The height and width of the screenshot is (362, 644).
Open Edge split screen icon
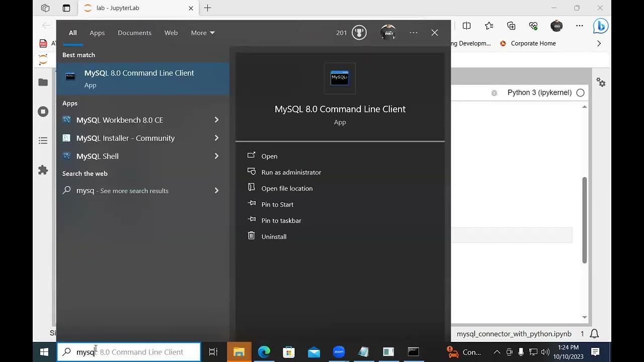click(466, 26)
